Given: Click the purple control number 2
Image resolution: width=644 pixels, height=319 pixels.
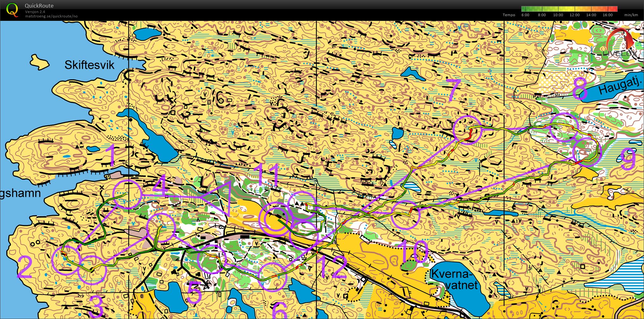Looking at the screenshot, I should click(x=25, y=267).
